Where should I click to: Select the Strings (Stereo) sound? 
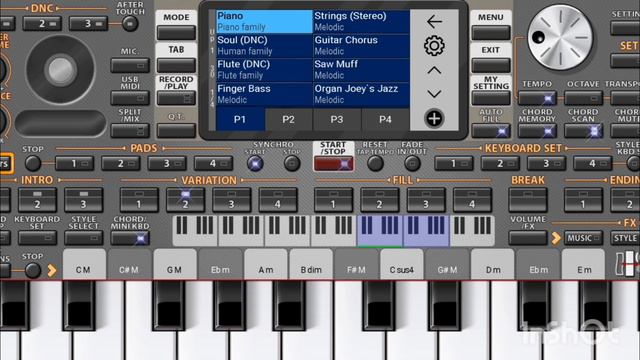[361, 22]
